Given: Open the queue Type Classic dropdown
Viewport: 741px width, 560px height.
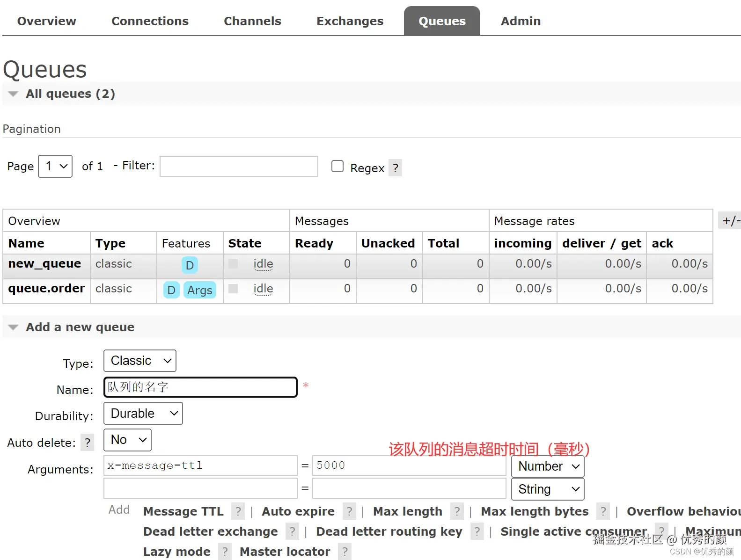Looking at the screenshot, I should pos(140,361).
